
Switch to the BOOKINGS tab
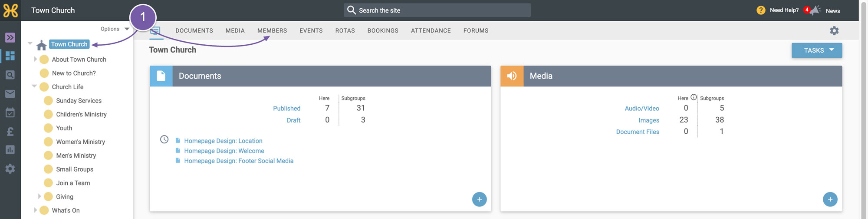click(x=383, y=31)
